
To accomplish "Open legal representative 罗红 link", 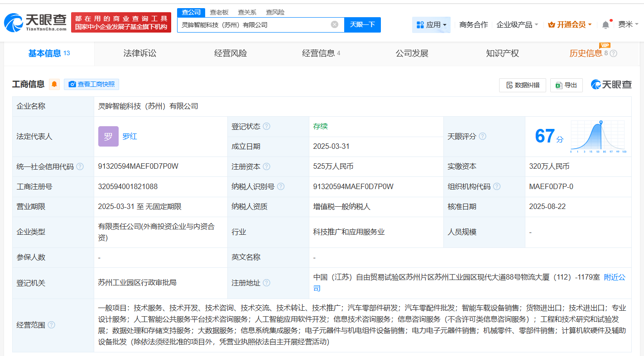I will pos(130,136).
